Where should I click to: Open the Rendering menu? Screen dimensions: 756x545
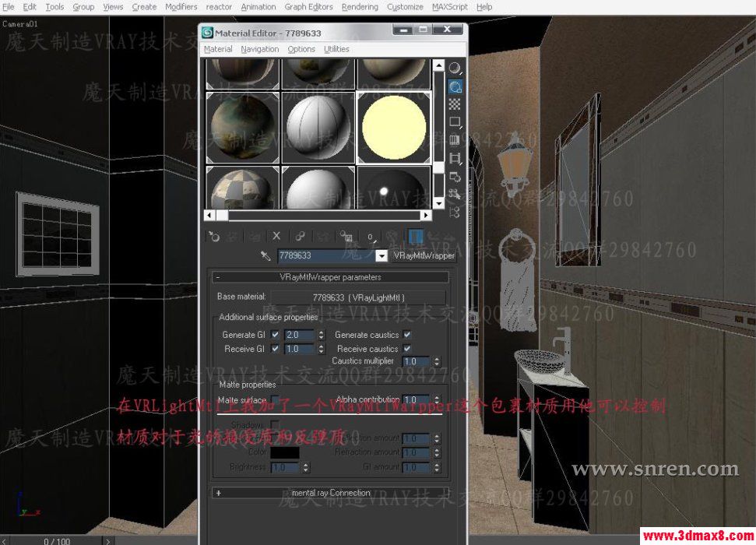[x=360, y=7]
